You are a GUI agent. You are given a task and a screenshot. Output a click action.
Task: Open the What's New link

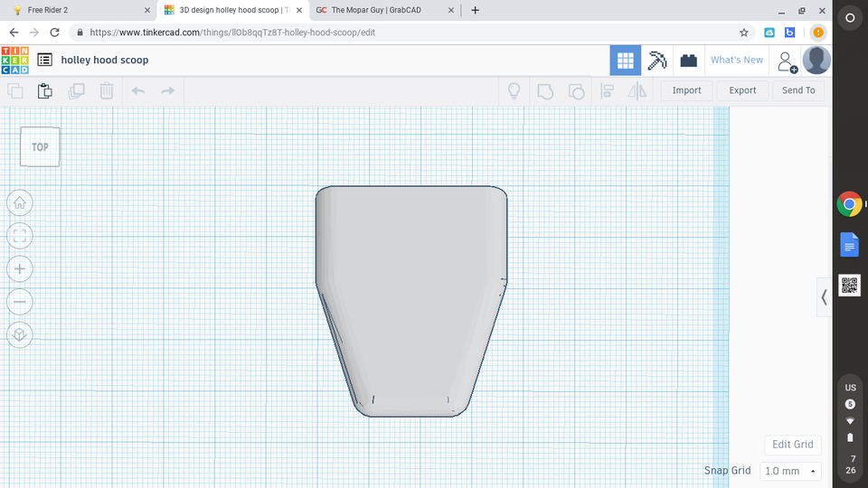(737, 60)
